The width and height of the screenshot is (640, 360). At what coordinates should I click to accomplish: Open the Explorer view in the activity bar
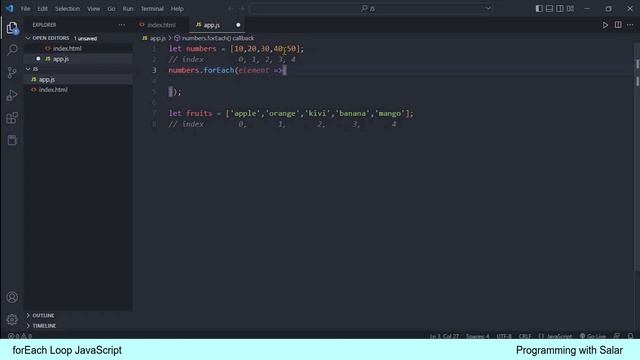(12, 28)
